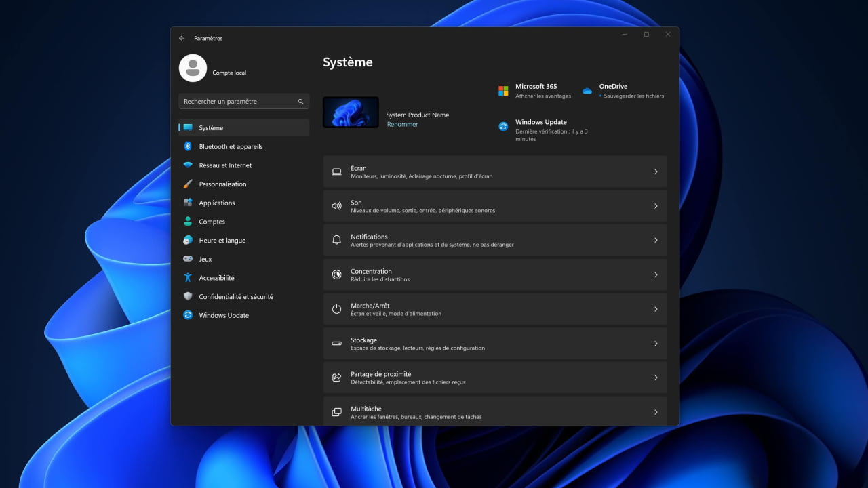
Task: Click the Stockage drive icon
Action: [x=336, y=344]
